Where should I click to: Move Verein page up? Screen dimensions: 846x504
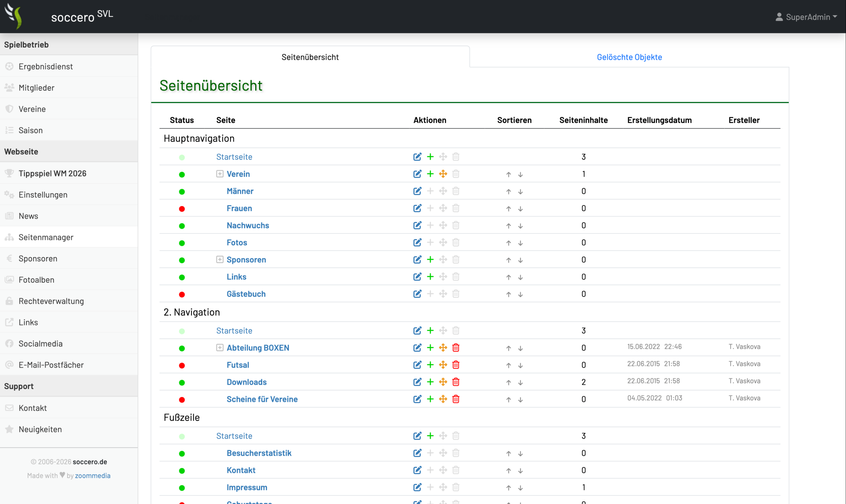509,175
